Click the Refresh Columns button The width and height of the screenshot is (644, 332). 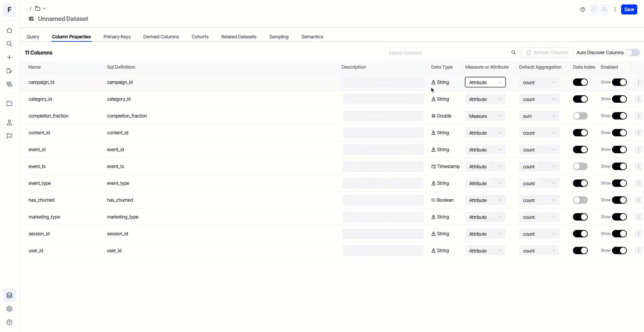pos(547,53)
